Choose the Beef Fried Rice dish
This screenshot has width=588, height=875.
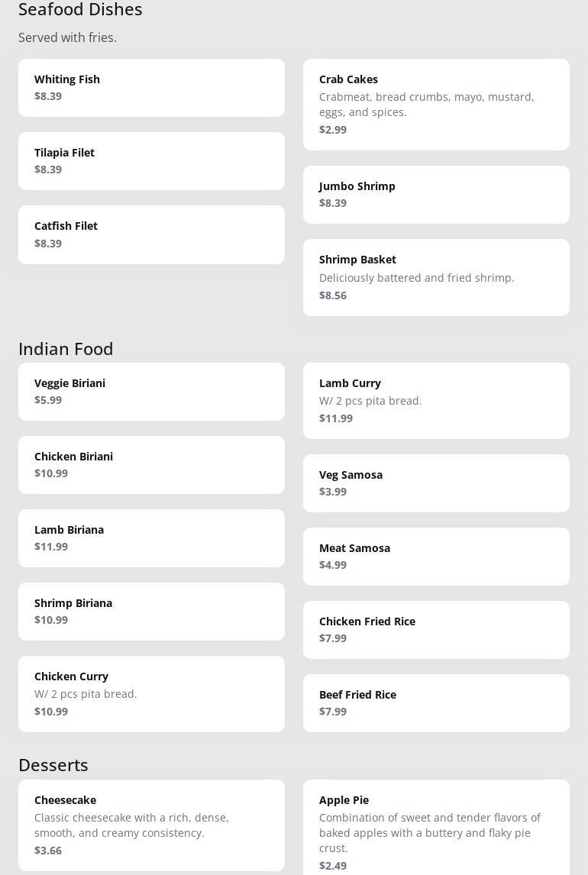[436, 703]
